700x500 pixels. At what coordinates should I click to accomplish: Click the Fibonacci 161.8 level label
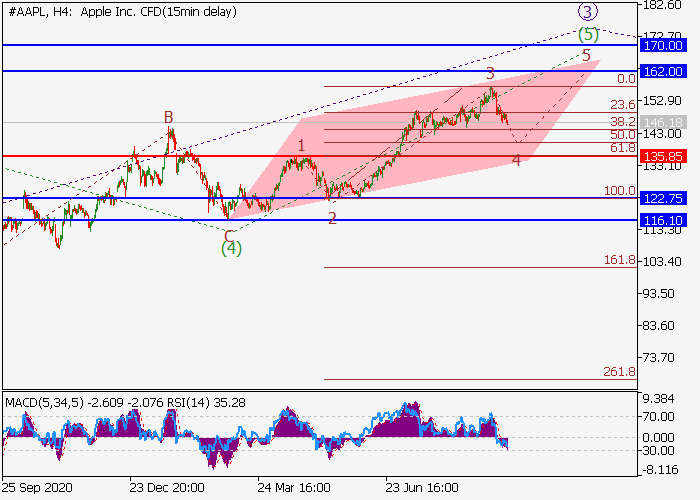pos(620,260)
